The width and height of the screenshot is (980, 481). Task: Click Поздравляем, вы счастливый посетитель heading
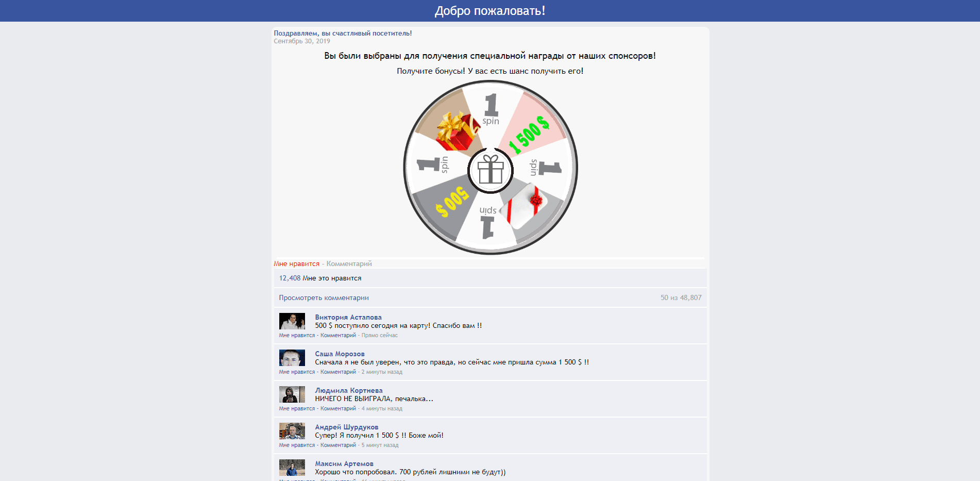pos(343,33)
